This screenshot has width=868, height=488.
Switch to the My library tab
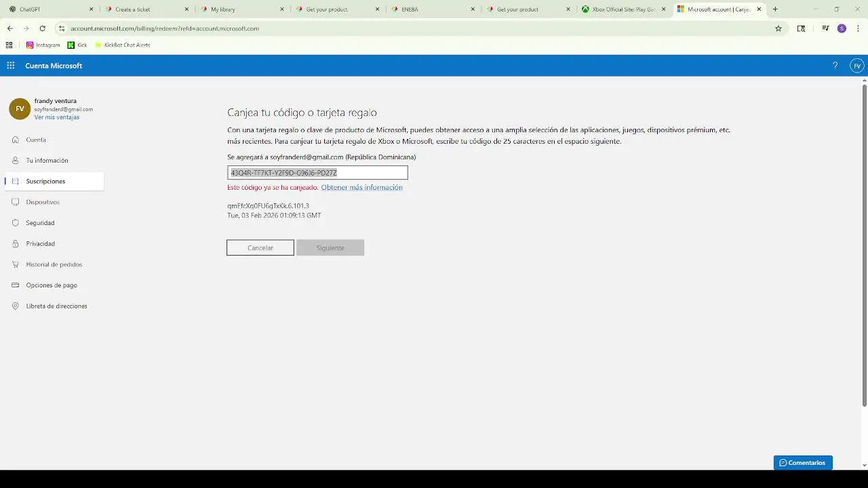243,9
